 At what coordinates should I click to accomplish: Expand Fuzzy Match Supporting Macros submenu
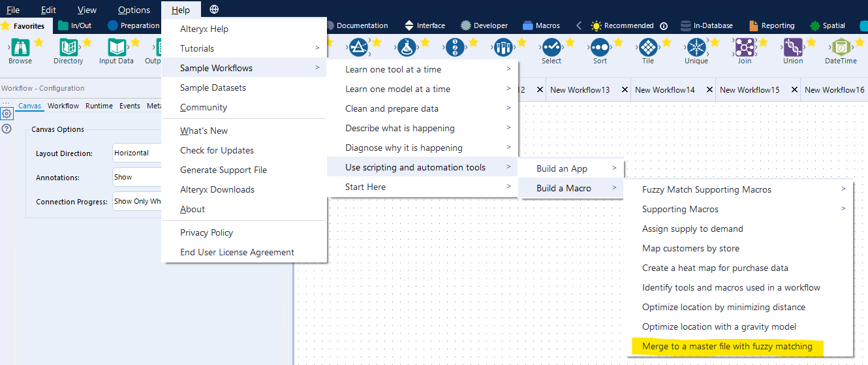pos(738,189)
